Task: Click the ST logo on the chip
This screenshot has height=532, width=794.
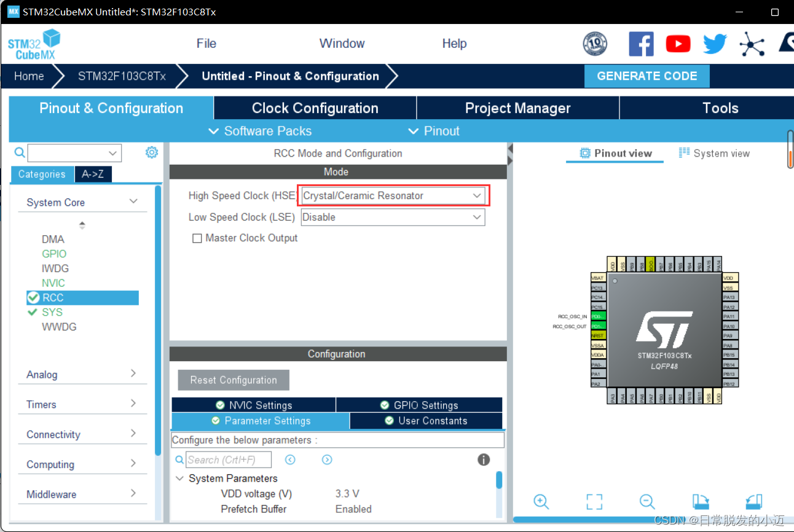Action: point(664,329)
